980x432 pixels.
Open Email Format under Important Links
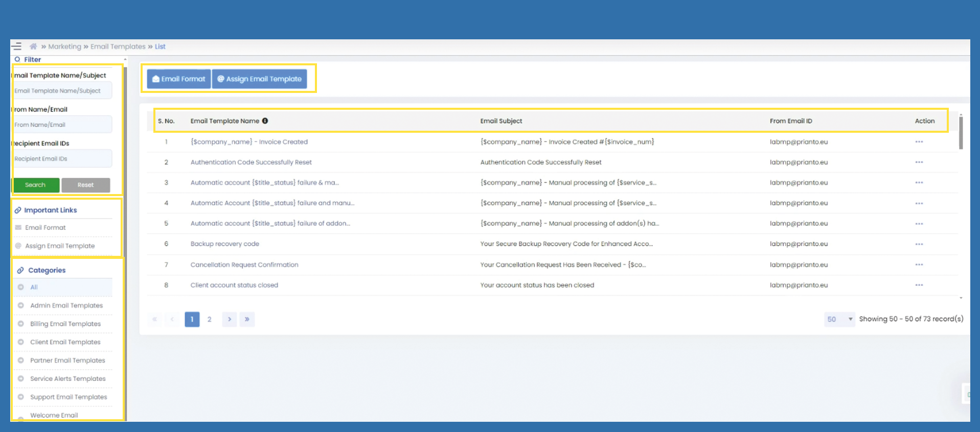[45, 228]
